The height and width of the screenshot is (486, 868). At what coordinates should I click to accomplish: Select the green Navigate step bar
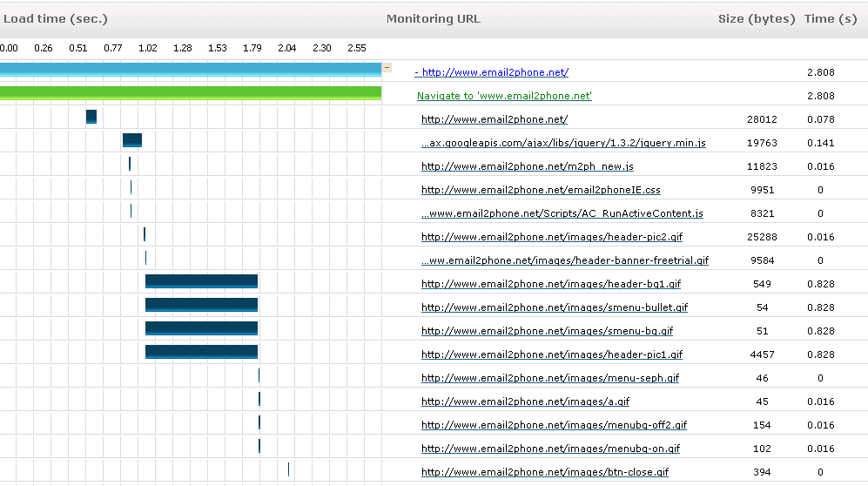[x=191, y=93]
